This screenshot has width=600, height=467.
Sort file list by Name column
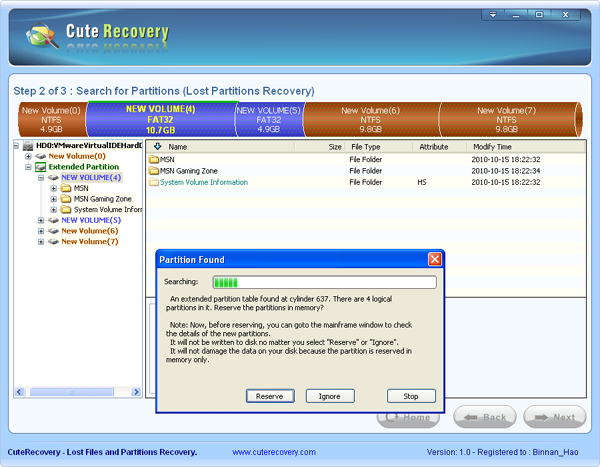click(x=178, y=147)
